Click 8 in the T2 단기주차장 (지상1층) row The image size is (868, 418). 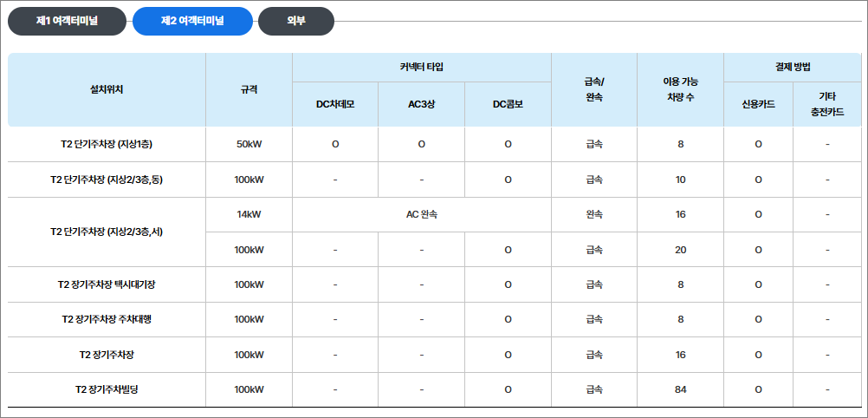click(x=680, y=144)
